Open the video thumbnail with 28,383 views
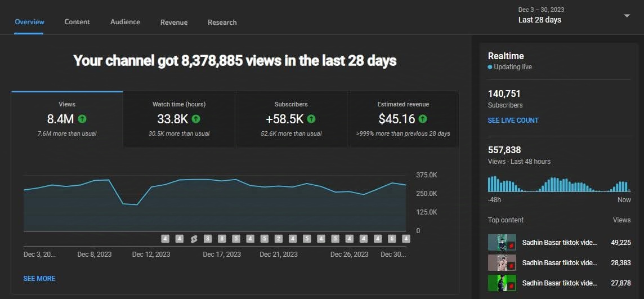 (502, 262)
